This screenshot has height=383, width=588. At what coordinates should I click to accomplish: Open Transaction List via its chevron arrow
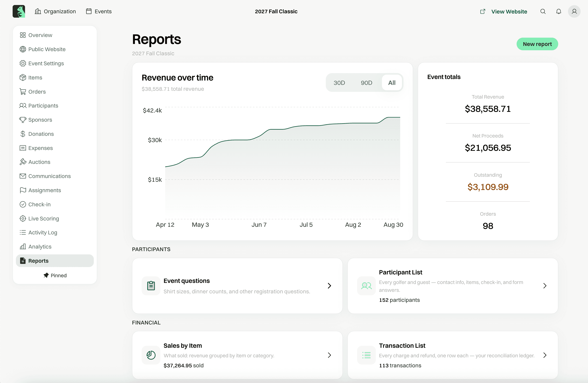[x=545, y=355]
